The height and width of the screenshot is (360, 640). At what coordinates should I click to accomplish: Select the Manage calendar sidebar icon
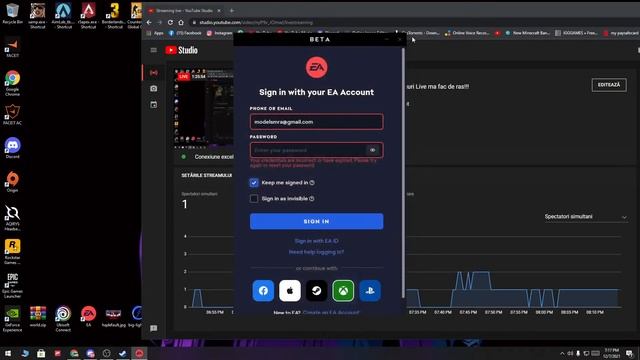click(153, 105)
